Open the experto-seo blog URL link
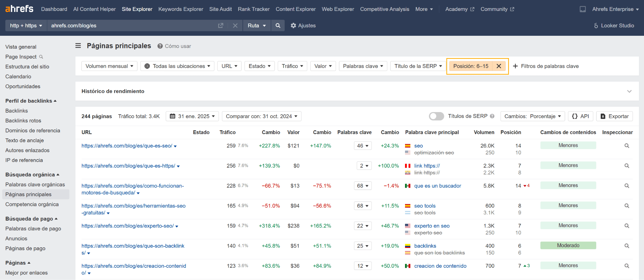The height and width of the screenshot is (280, 644). point(127,226)
